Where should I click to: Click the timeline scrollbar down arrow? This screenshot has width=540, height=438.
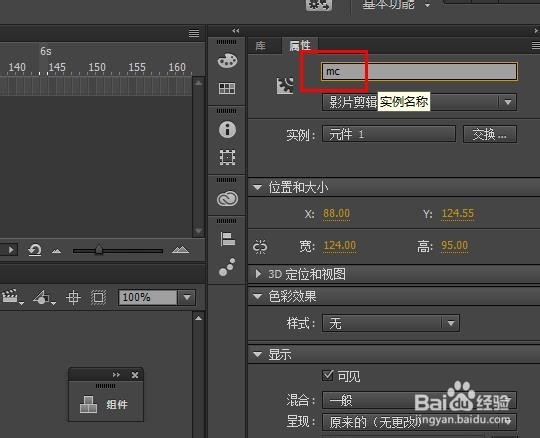pos(198,231)
